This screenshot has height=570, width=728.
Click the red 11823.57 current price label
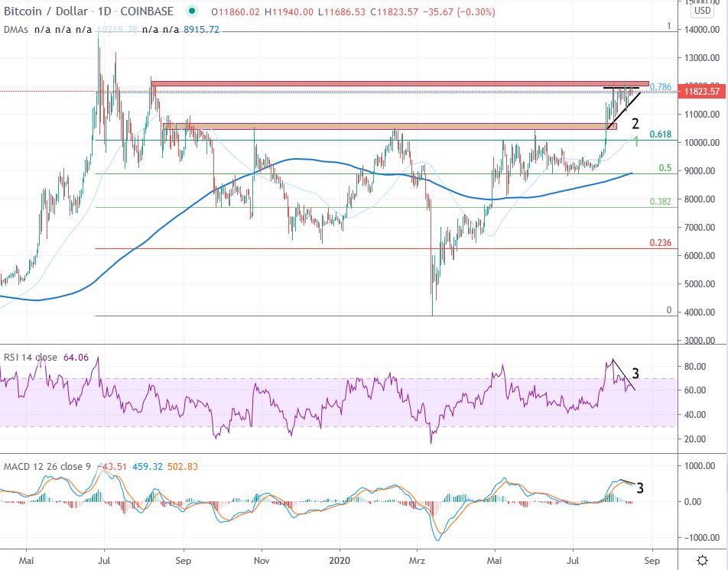click(x=703, y=92)
